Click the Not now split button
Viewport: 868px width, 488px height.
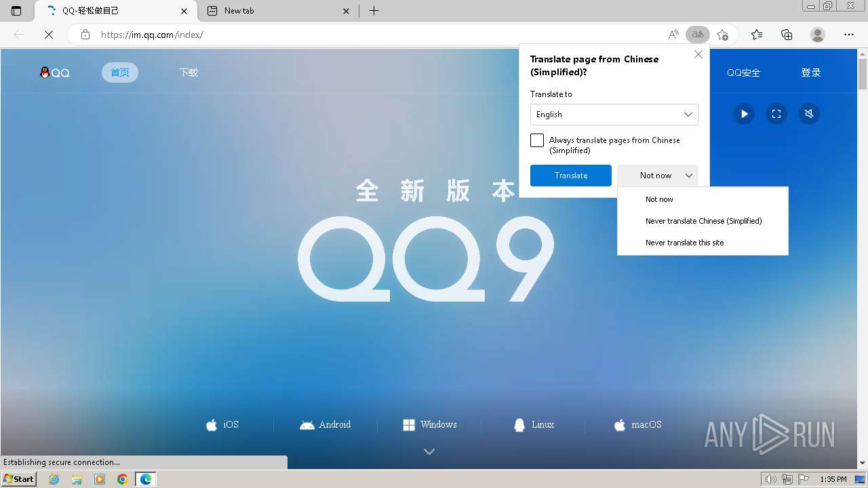point(658,176)
